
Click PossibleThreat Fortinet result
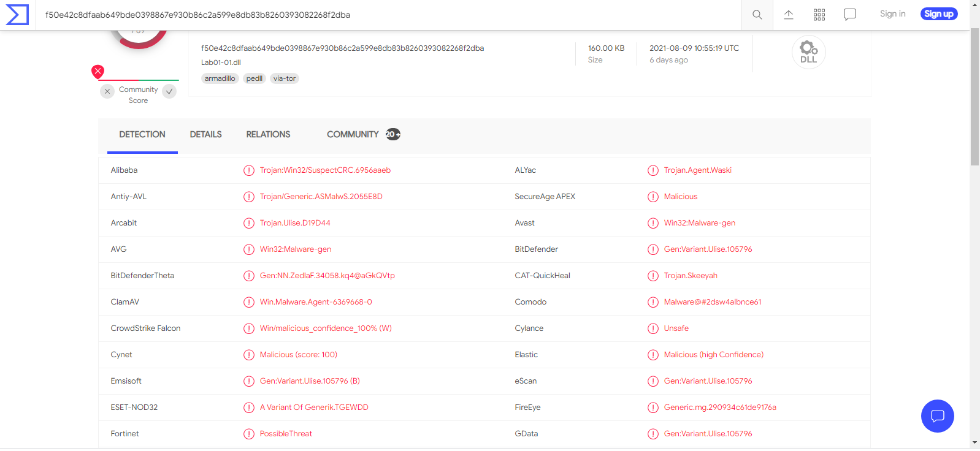286,434
